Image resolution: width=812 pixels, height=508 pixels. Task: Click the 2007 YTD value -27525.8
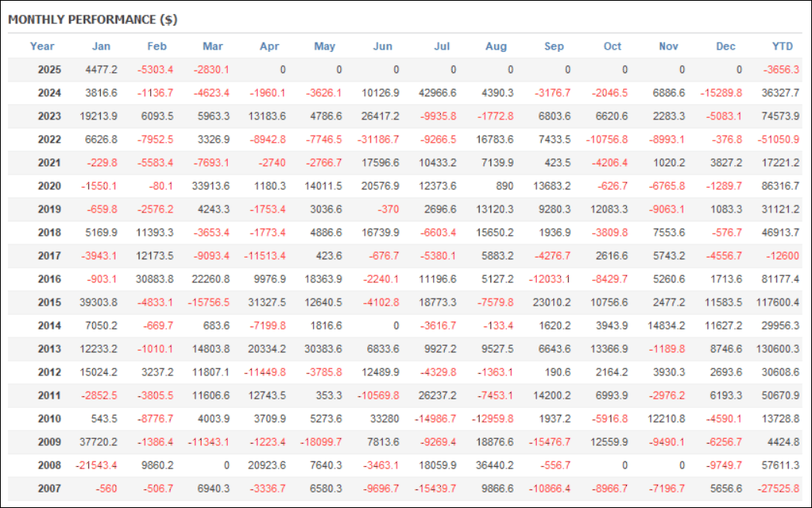coord(779,489)
